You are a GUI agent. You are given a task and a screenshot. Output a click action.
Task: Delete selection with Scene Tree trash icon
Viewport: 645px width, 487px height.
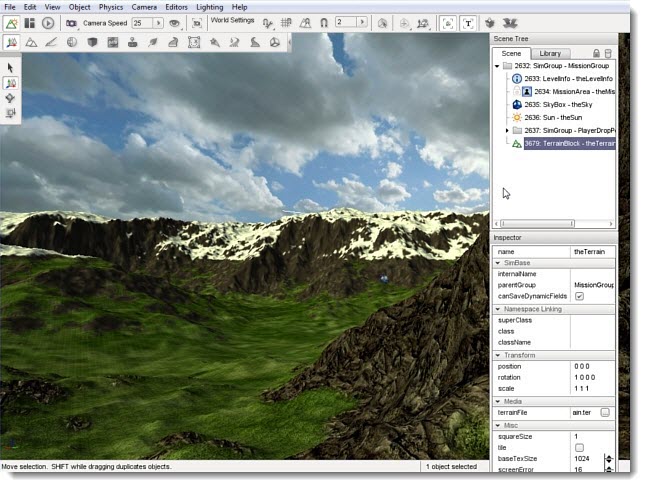coord(608,53)
